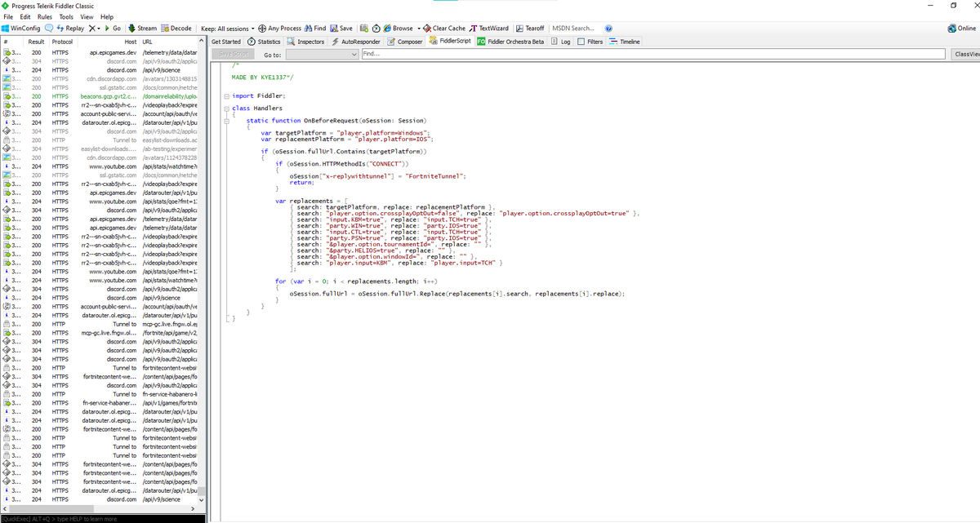Click the Save Script button
The width and height of the screenshot is (980, 523).
[234, 54]
